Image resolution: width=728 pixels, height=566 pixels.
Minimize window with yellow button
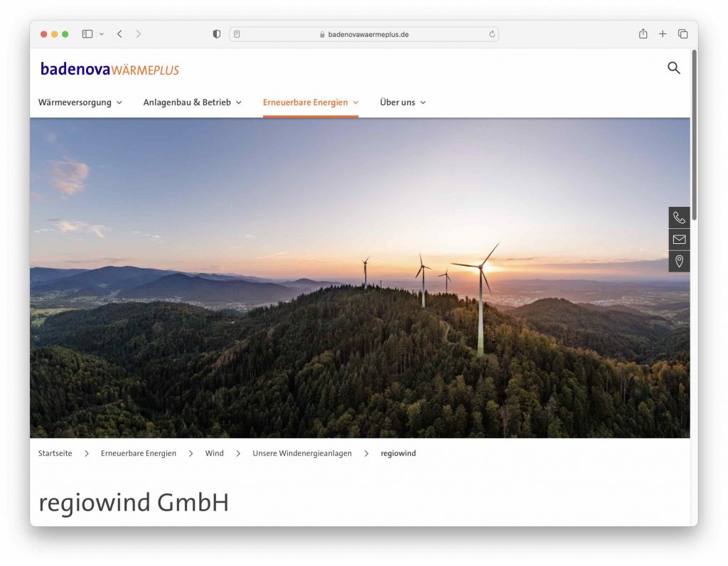click(x=54, y=34)
